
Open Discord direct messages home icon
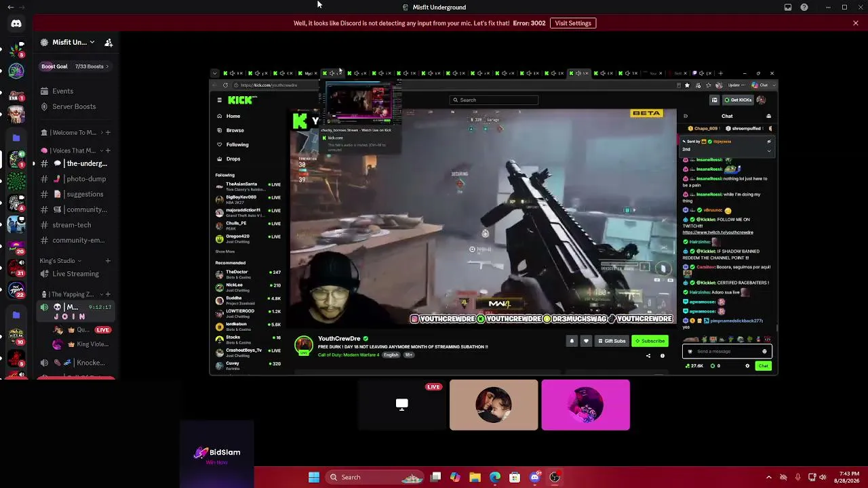pos(16,24)
